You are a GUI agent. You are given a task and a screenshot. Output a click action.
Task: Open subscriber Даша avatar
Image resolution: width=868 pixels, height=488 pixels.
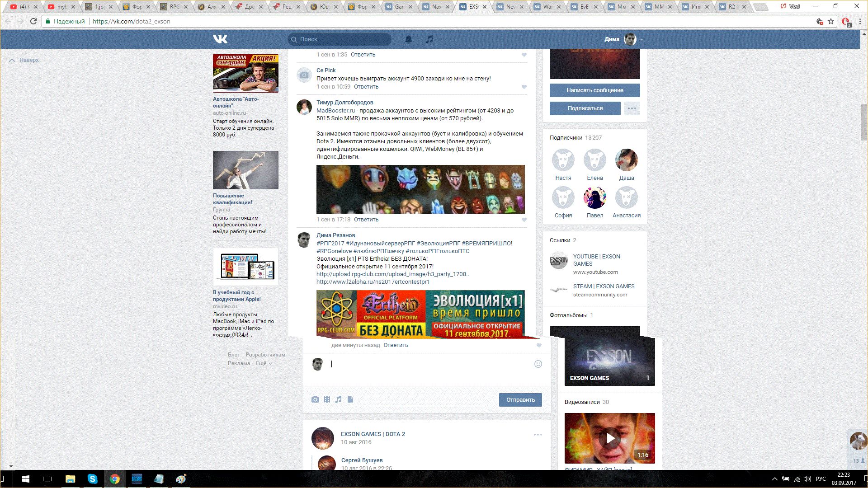coord(626,160)
